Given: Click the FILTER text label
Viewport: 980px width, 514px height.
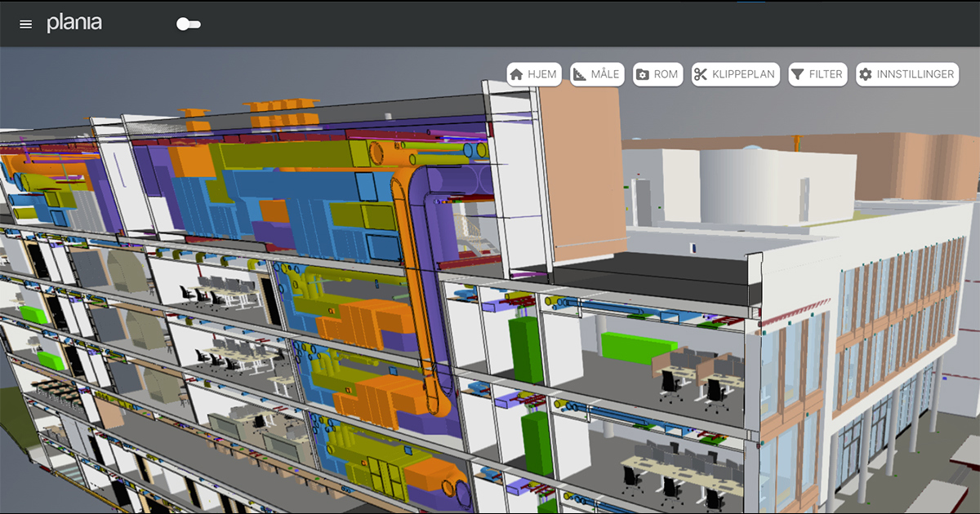Looking at the screenshot, I should 825,74.
